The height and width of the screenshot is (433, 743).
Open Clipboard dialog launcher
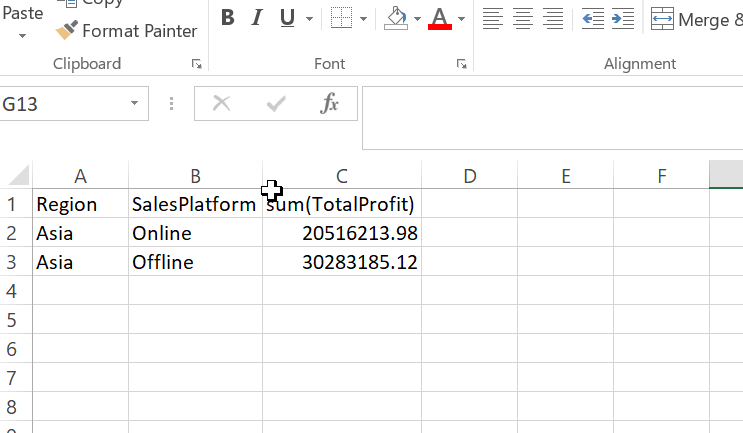coord(196,63)
